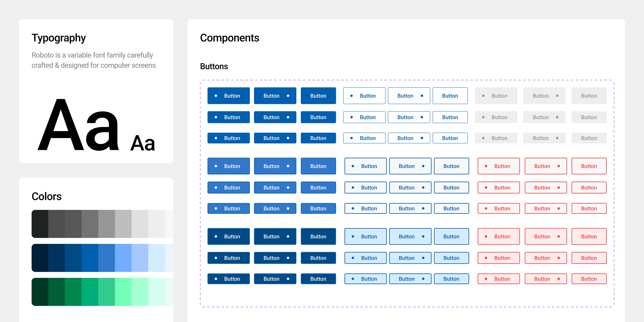Viewport: 644px width, 322px height.
Task: Select the primary blue swatch matching solid buttons
Action: [x=90, y=258]
